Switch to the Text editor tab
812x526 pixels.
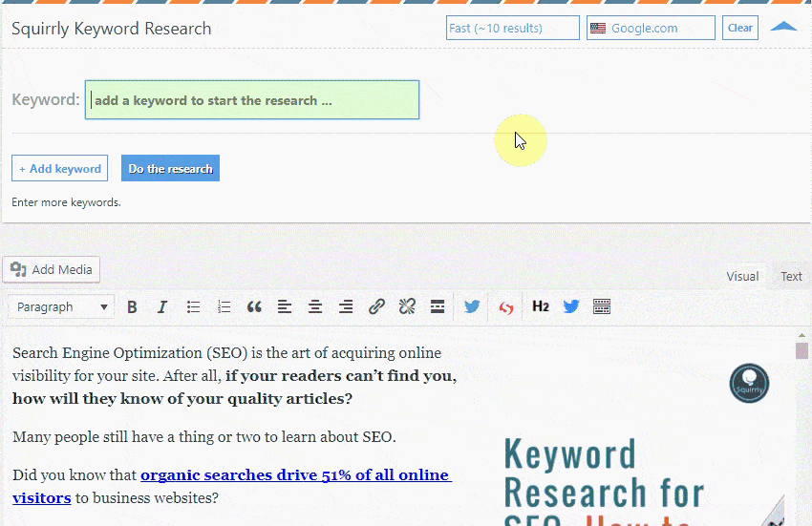(x=791, y=277)
